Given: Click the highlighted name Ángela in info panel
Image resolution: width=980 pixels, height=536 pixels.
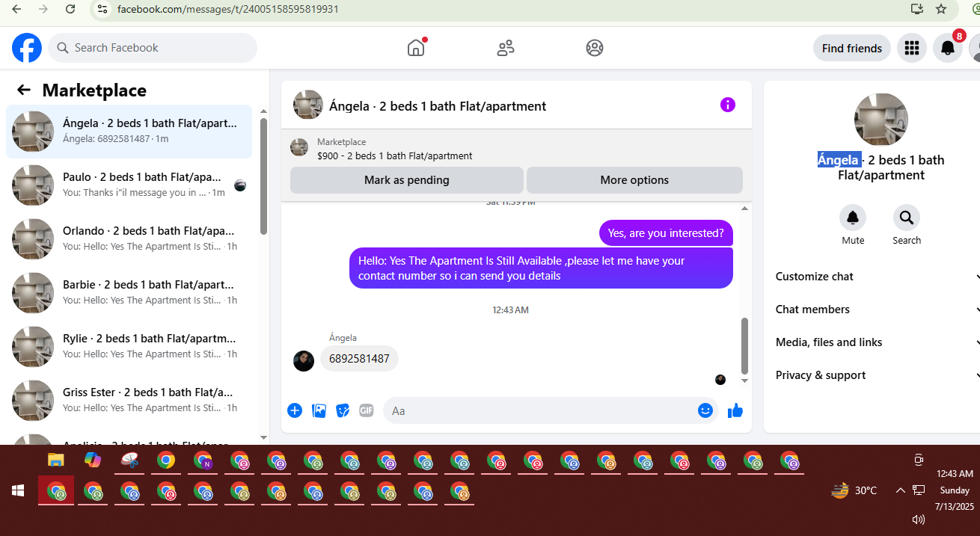Looking at the screenshot, I should [838, 160].
